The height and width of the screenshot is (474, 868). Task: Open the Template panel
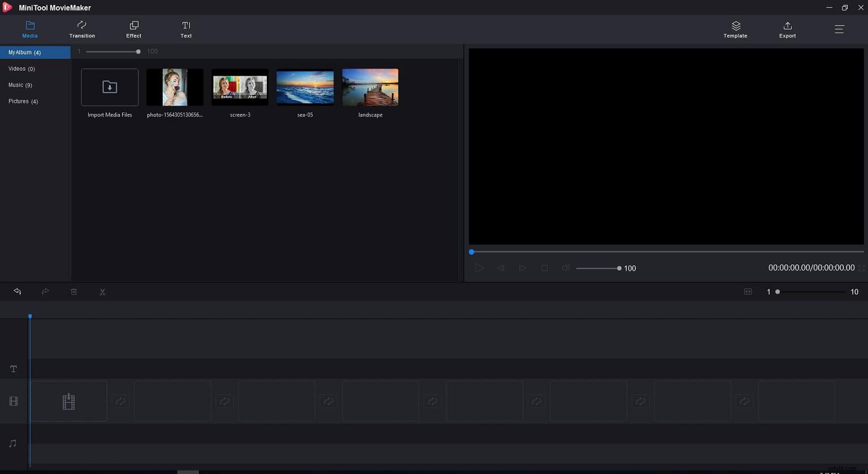[x=735, y=29]
